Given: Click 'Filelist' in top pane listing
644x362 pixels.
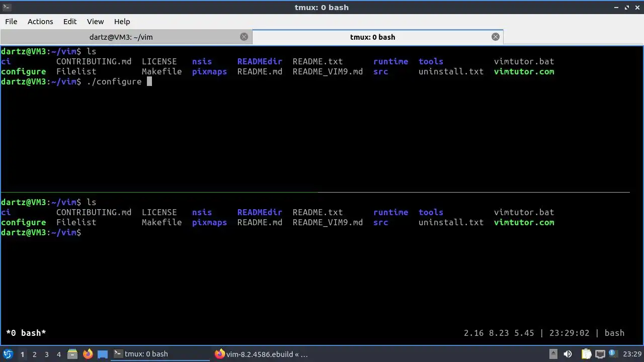Looking at the screenshot, I should pos(76,71).
